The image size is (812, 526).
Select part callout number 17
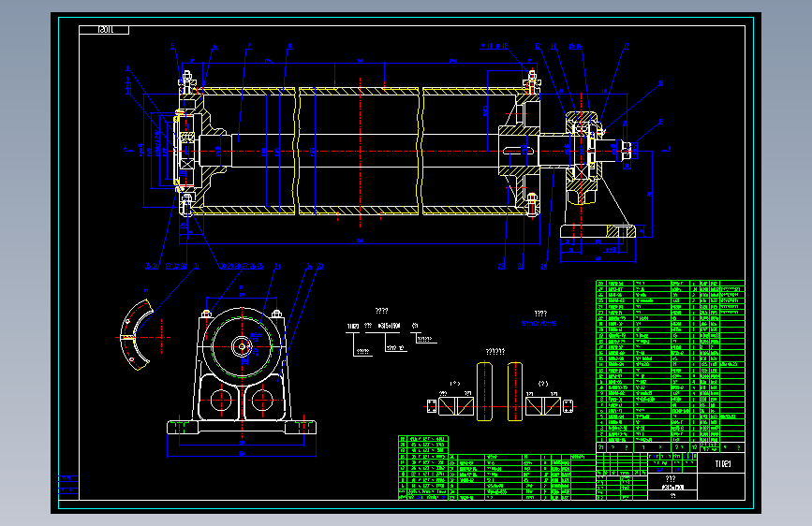[626, 46]
